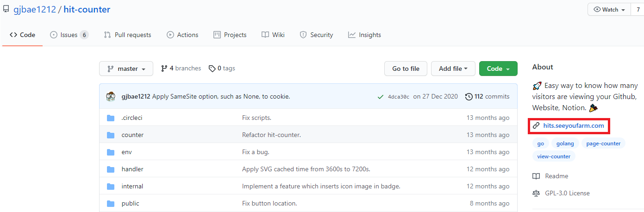This screenshot has width=644, height=212.
Task: Open the handler folder
Action: pyautogui.click(x=132, y=169)
